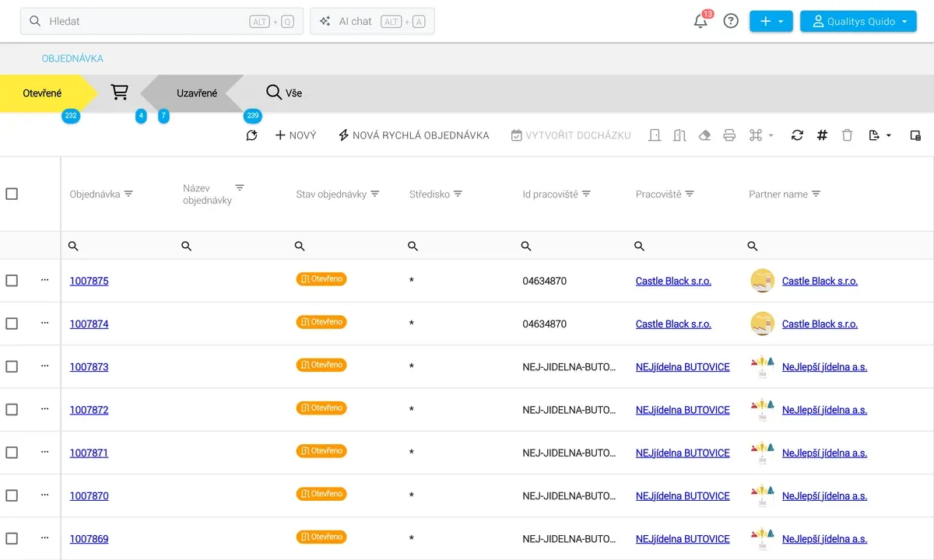Click the printer icon
This screenshot has height=560, width=934.
coord(729,135)
